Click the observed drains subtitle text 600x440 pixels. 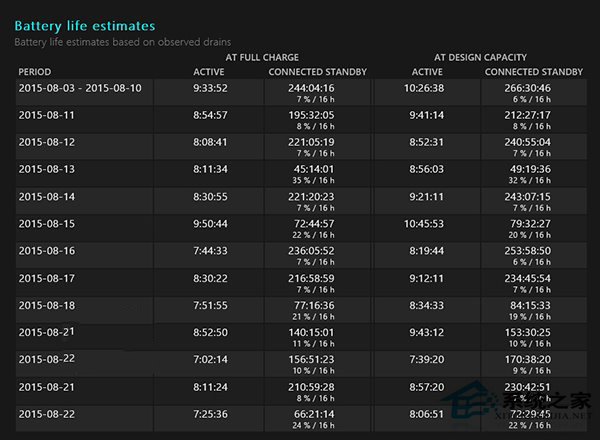pyautogui.click(x=123, y=42)
